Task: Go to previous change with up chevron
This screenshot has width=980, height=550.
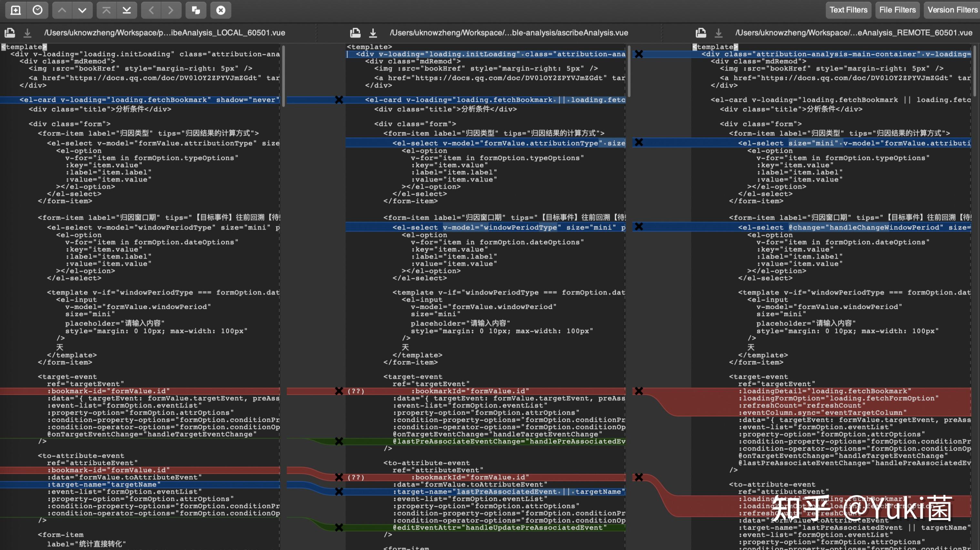Action: pyautogui.click(x=62, y=10)
